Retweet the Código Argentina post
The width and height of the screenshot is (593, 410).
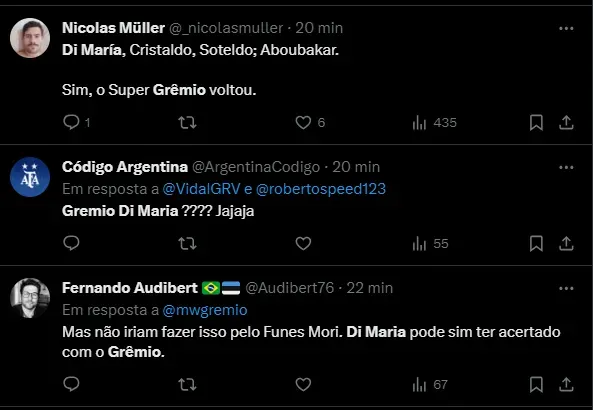(x=187, y=244)
